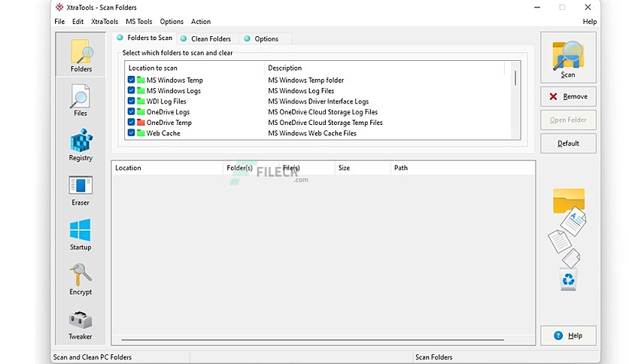Click the WDI Log Files row label
This screenshot has height=364, width=629.
[x=166, y=102]
